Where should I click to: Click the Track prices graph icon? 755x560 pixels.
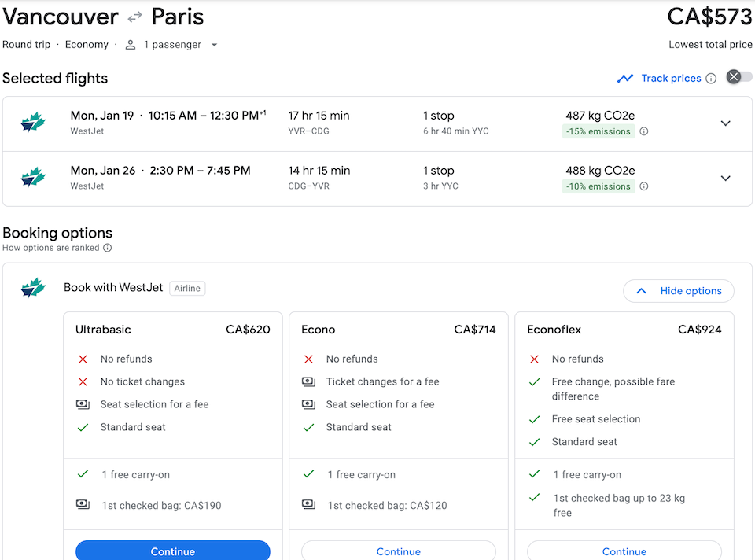point(625,78)
